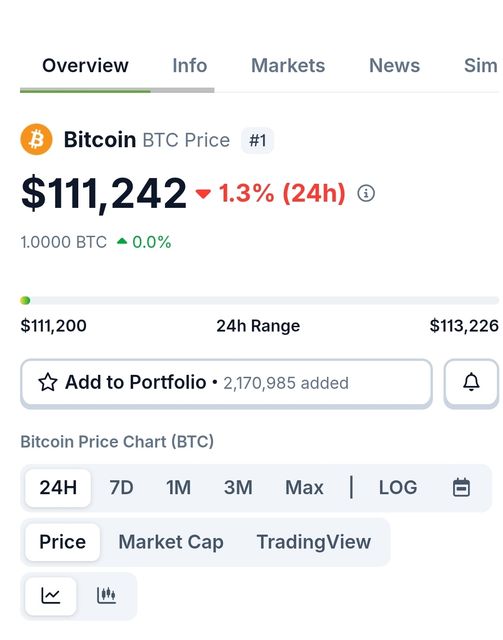This screenshot has height=640, width=503.
Task: Click the orange Bitcoin logo icon
Action: [x=36, y=140]
